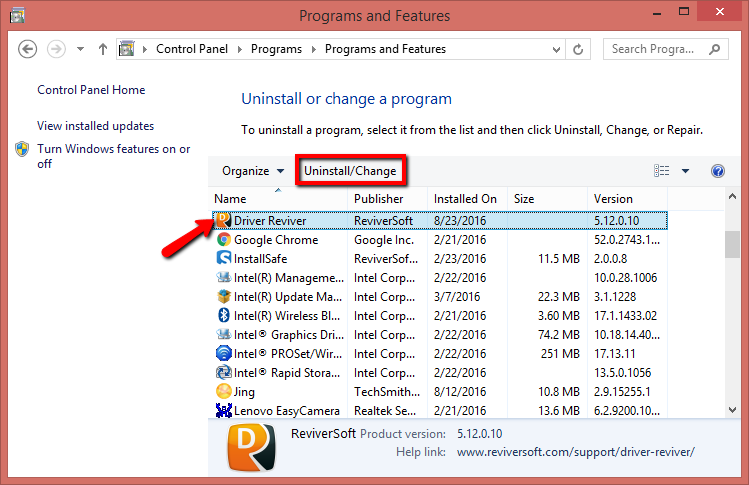This screenshot has width=749, height=485.
Task: Sort by Installed On column header
Action: click(x=467, y=199)
